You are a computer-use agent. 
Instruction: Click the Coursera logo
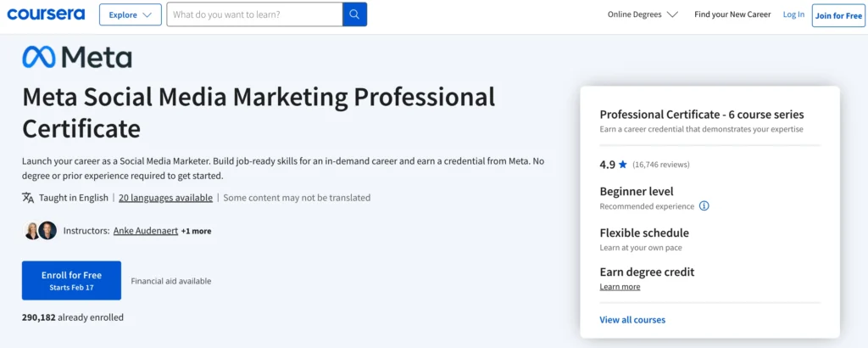point(46,14)
